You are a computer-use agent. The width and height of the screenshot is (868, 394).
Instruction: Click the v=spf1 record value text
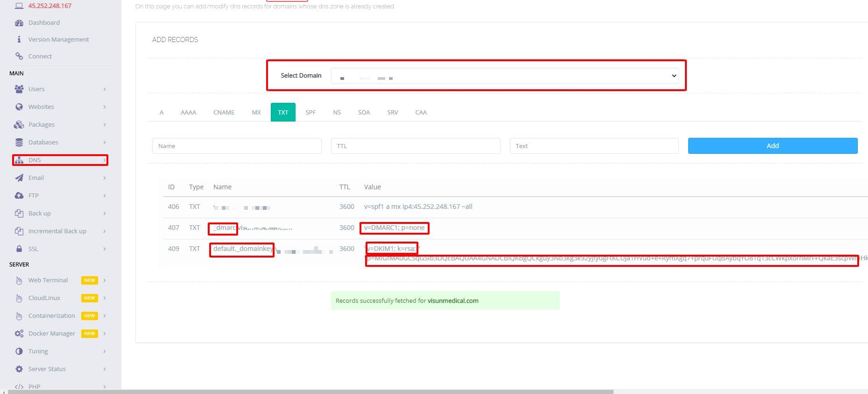click(418, 207)
